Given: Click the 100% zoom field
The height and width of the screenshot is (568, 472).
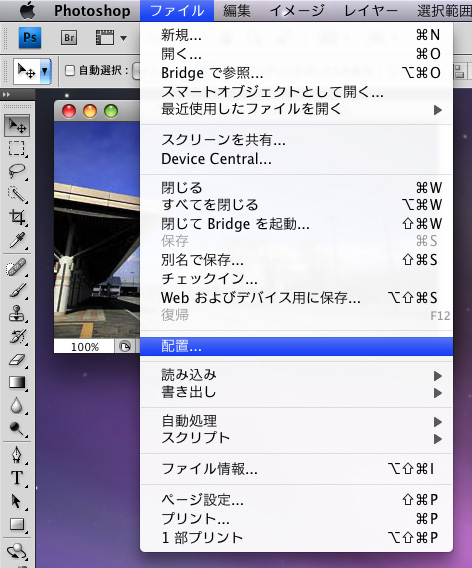Looking at the screenshot, I should [84, 347].
